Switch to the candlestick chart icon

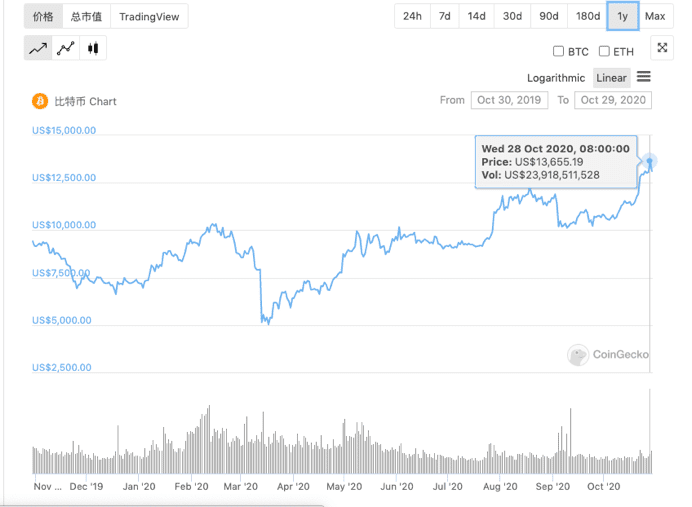click(x=93, y=48)
